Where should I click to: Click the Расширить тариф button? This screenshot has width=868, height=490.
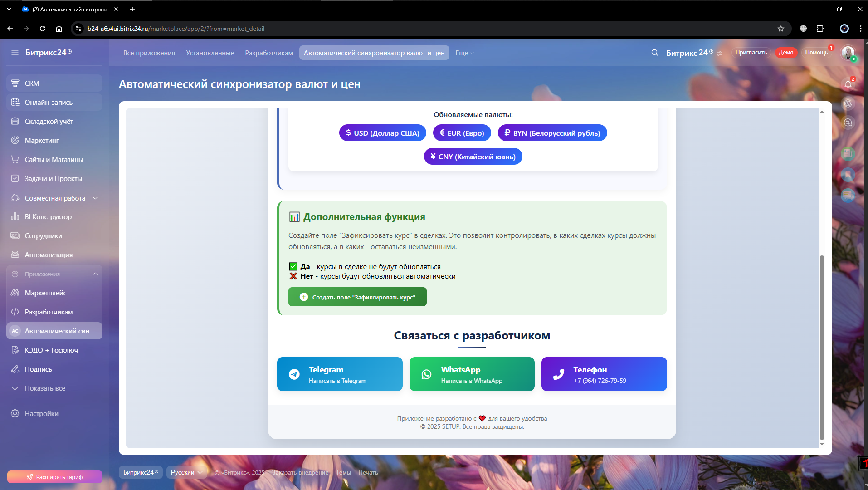click(54, 477)
